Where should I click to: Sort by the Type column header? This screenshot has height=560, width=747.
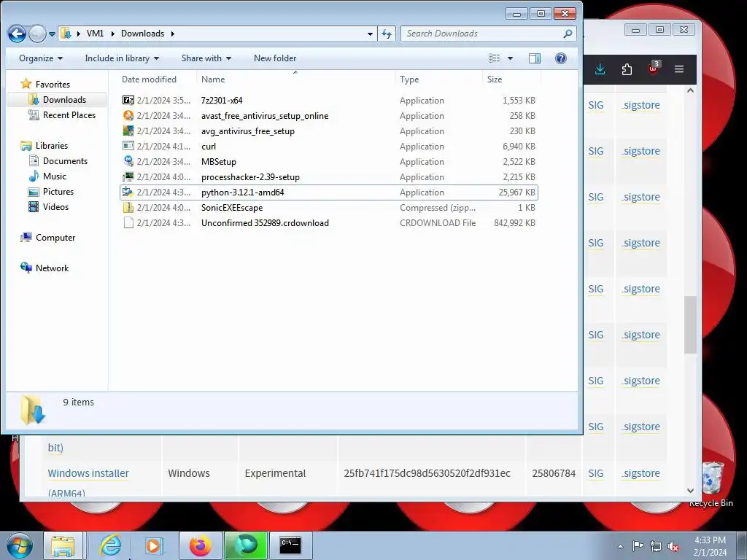(x=409, y=79)
